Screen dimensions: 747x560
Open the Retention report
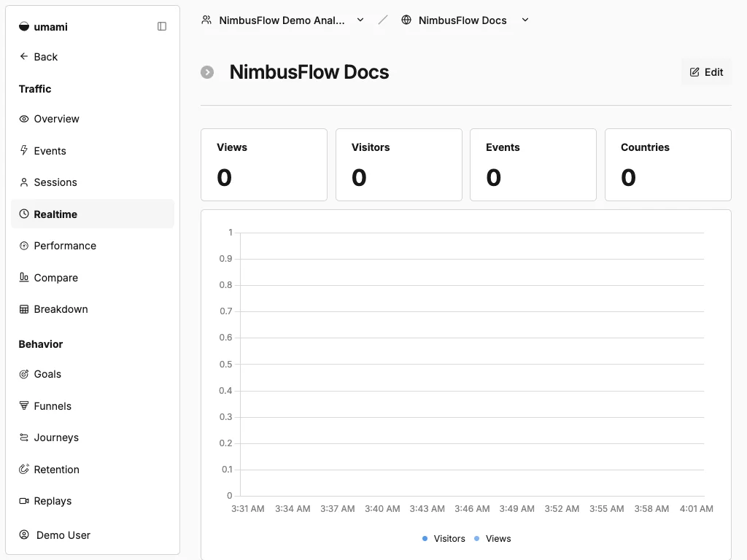(93, 469)
